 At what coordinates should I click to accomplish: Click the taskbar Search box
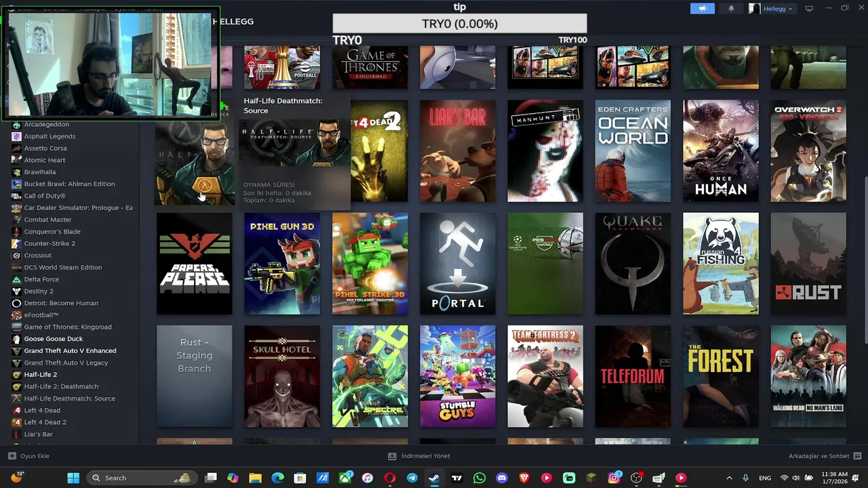(x=141, y=478)
